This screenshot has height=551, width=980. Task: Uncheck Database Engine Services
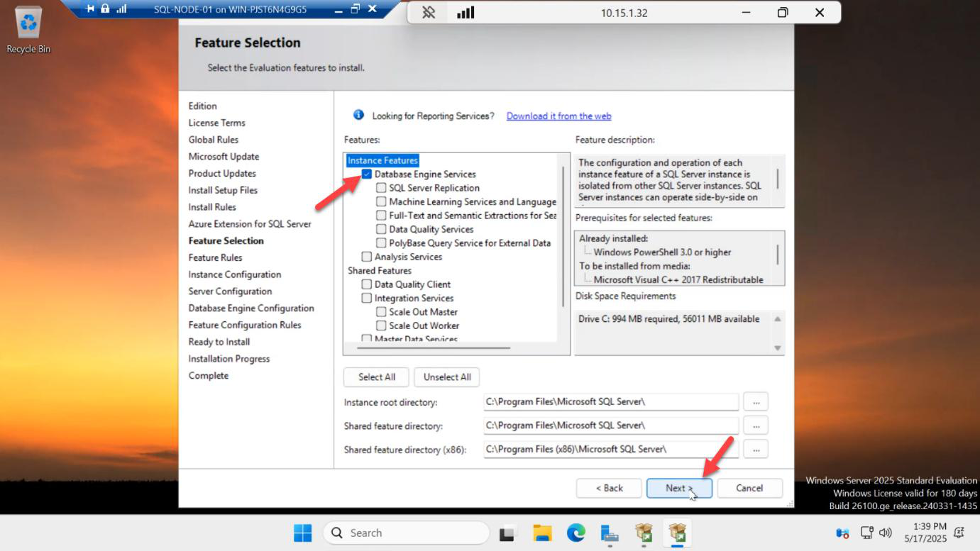367,174
